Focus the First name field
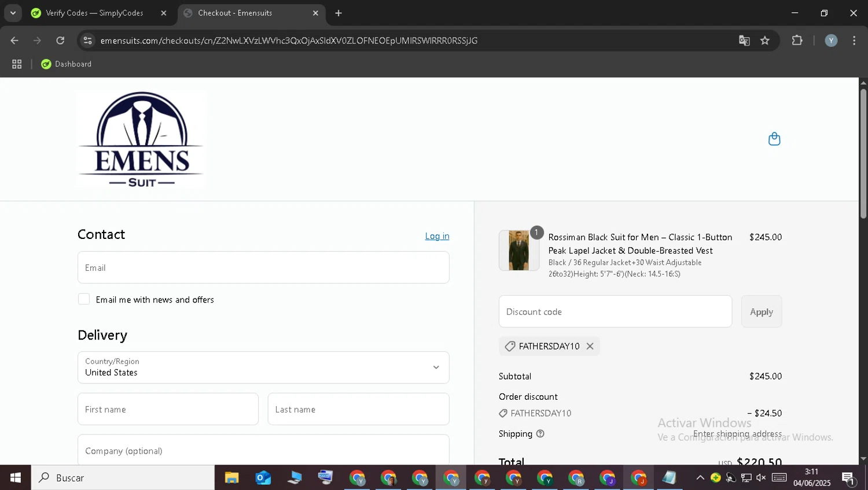The width and height of the screenshot is (868, 490). [168, 409]
